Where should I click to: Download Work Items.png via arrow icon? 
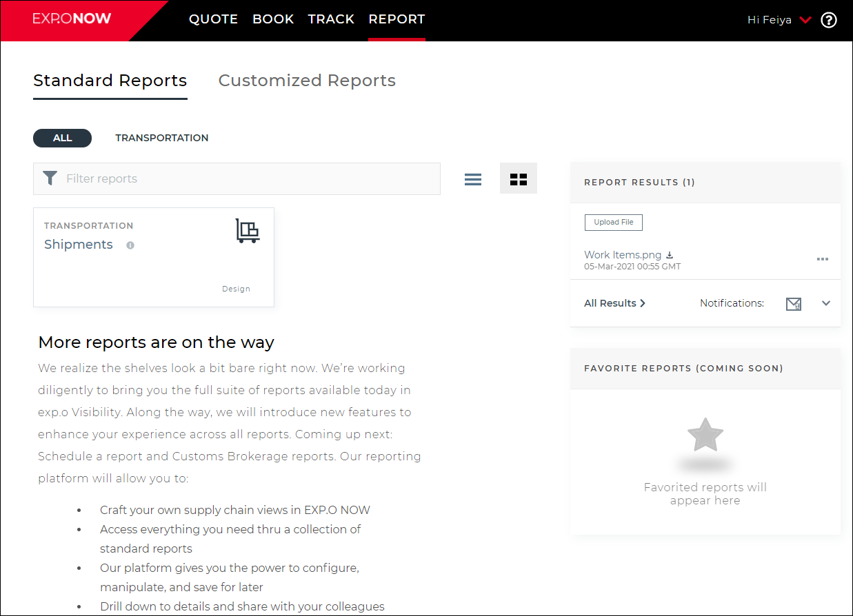click(x=670, y=255)
